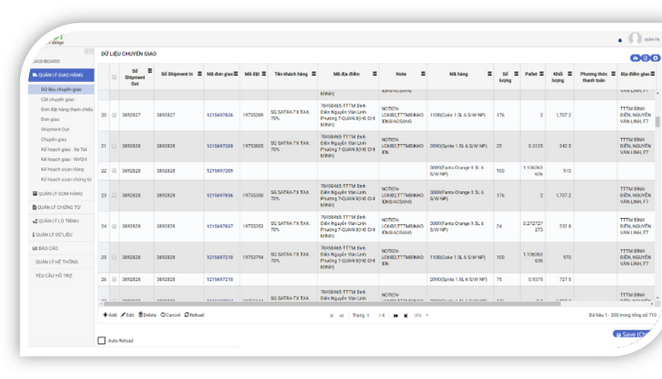
Task: Click the cloud upload icon button
Action: pos(635,58)
